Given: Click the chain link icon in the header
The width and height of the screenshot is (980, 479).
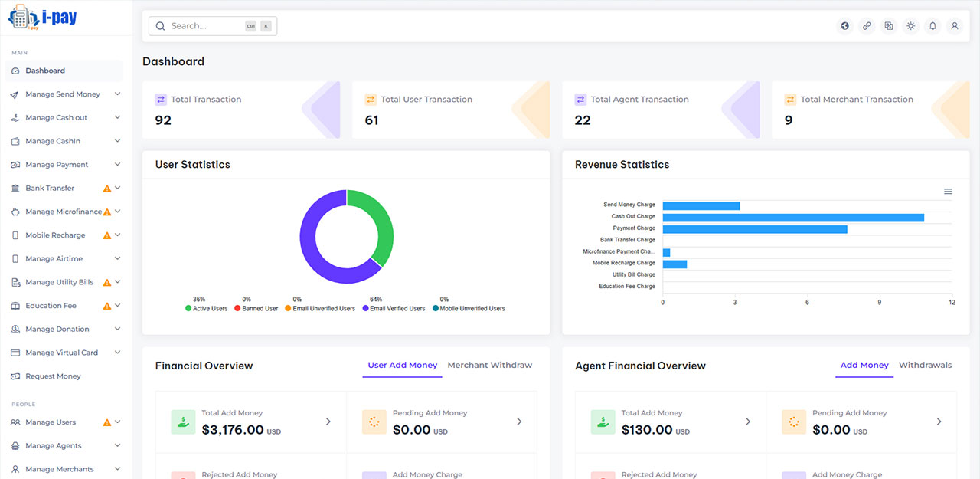Looking at the screenshot, I should [867, 26].
